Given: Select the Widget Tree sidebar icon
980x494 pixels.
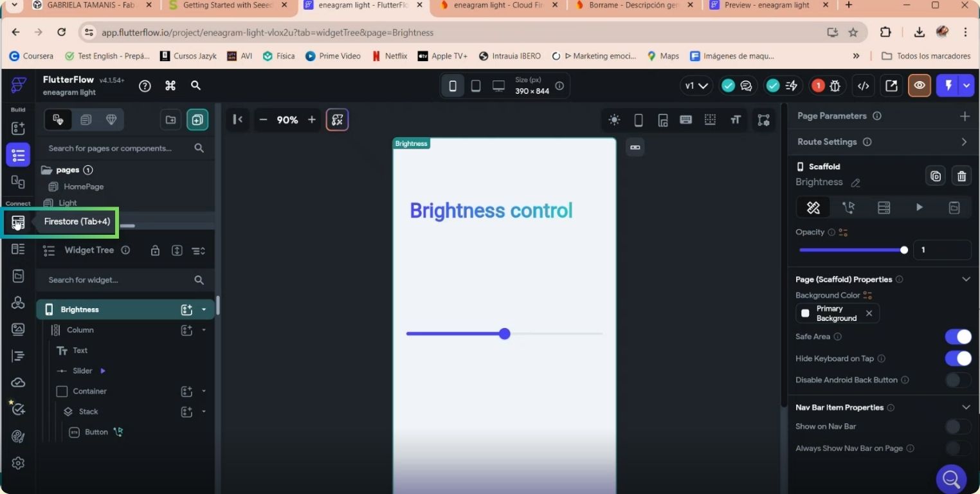Looking at the screenshot, I should pos(18,155).
